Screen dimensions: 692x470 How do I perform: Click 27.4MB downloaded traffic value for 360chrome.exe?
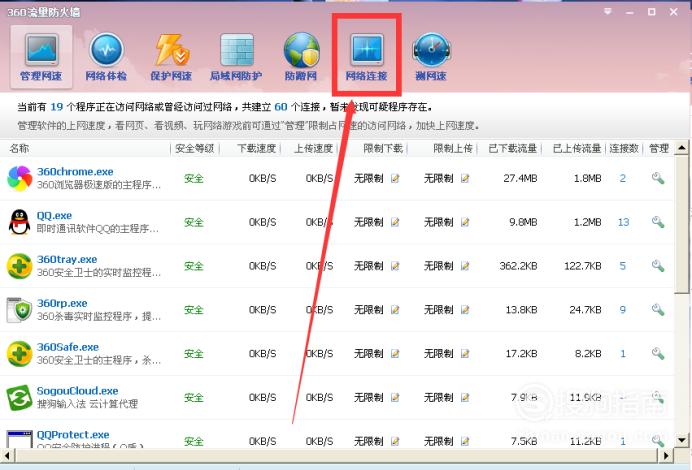pyautogui.click(x=520, y=178)
